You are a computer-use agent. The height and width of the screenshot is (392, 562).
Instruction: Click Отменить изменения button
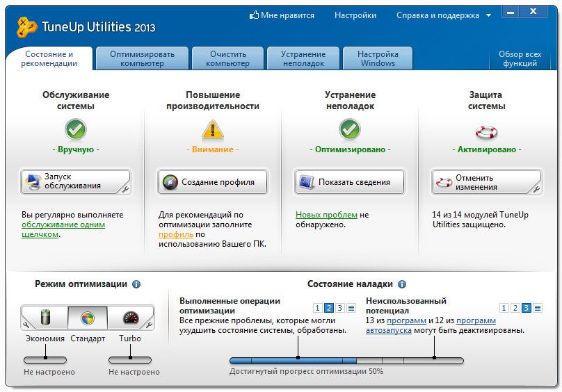(487, 182)
